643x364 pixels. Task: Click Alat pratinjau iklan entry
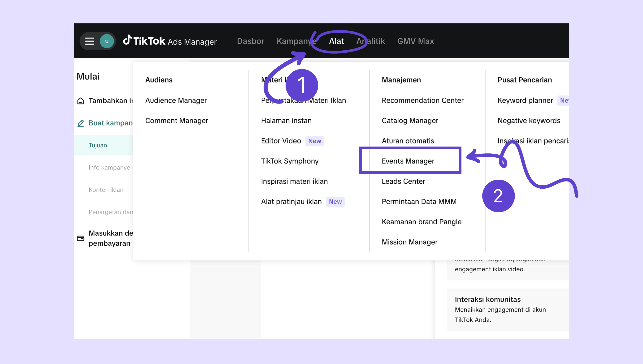tap(291, 201)
